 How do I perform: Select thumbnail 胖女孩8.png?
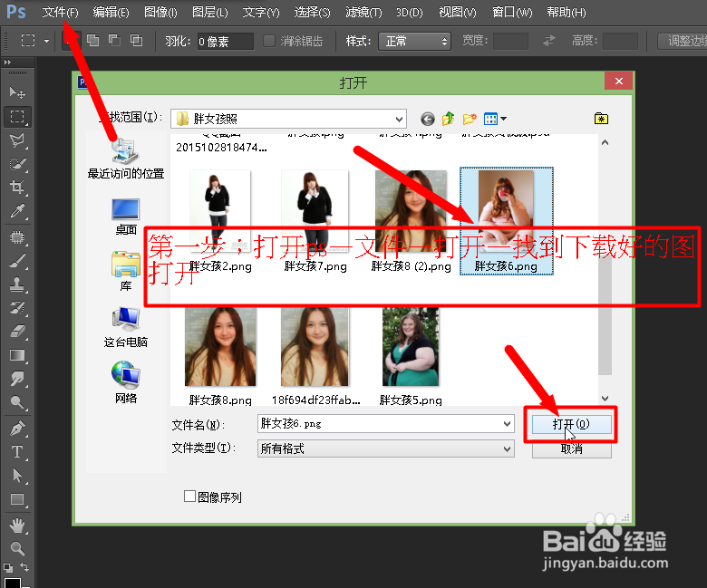(x=220, y=356)
